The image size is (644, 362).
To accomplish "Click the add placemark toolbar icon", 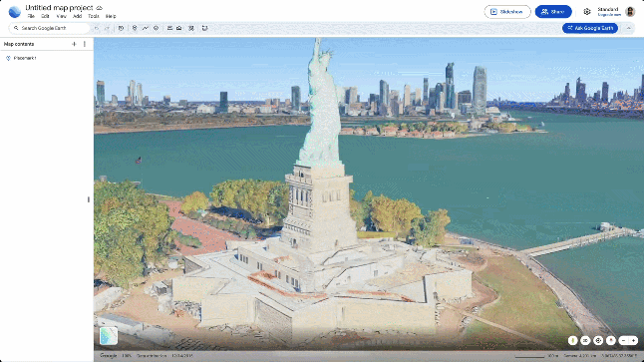I will (x=135, y=28).
